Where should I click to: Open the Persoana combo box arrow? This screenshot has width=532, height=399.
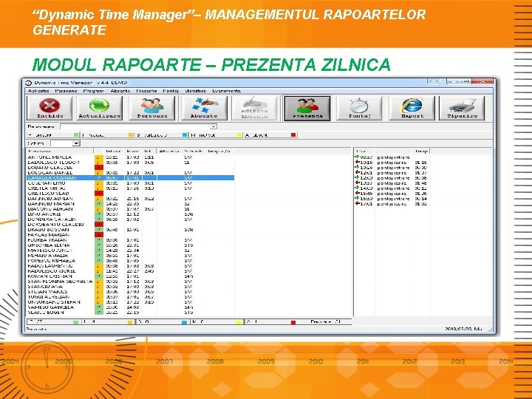click(x=214, y=126)
